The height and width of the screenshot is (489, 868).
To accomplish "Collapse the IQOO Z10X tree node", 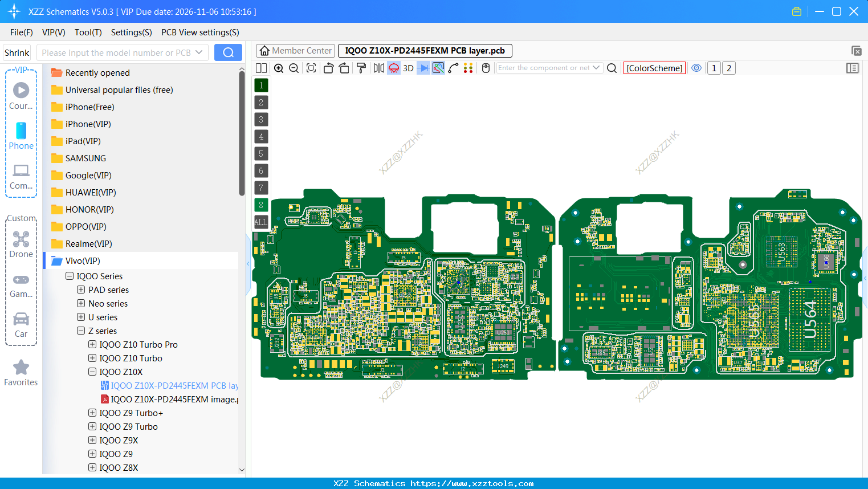I will tap(92, 372).
